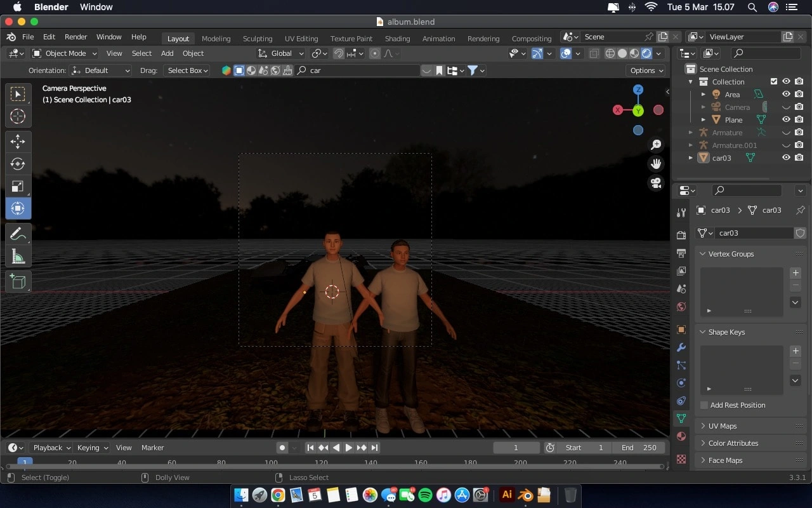The width and height of the screenshot is (812, 508).
Task: Select the Annotate tool
Action: point(18,234)
